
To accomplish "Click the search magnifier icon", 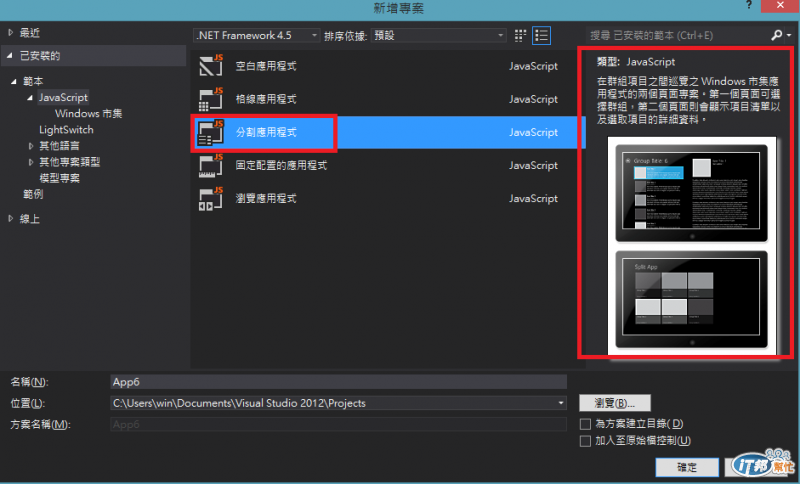I will point(777,35).
